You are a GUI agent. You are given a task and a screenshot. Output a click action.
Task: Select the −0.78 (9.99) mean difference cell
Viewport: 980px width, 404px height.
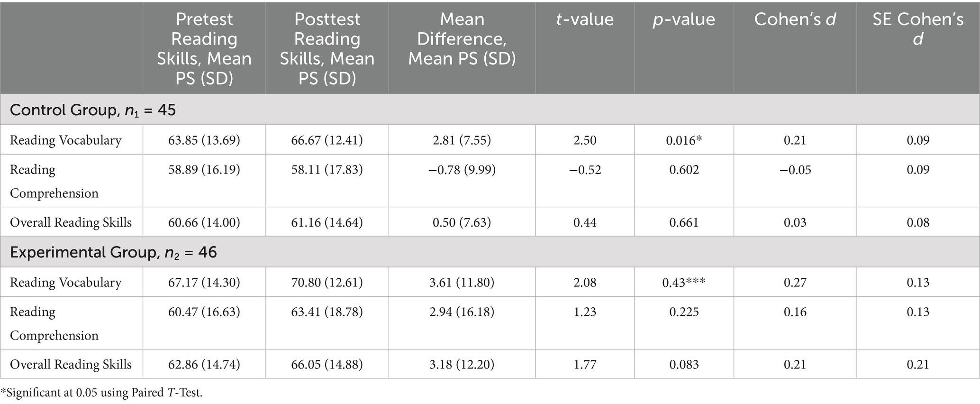[x=462, y=170]
